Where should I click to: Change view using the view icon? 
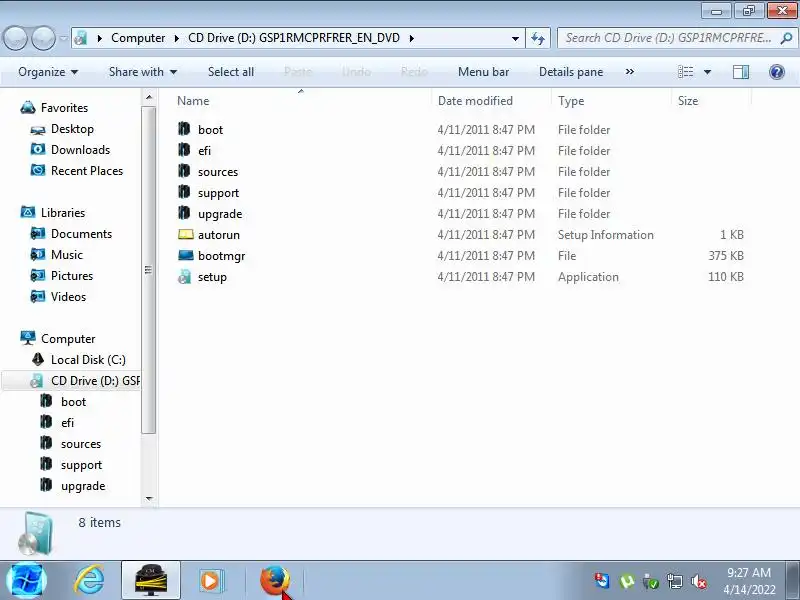pos(685,72)
